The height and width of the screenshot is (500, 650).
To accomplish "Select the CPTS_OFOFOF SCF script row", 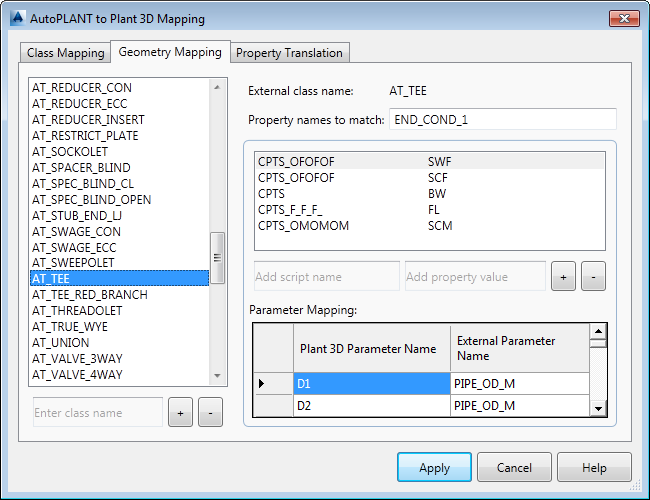I will 429,177.
